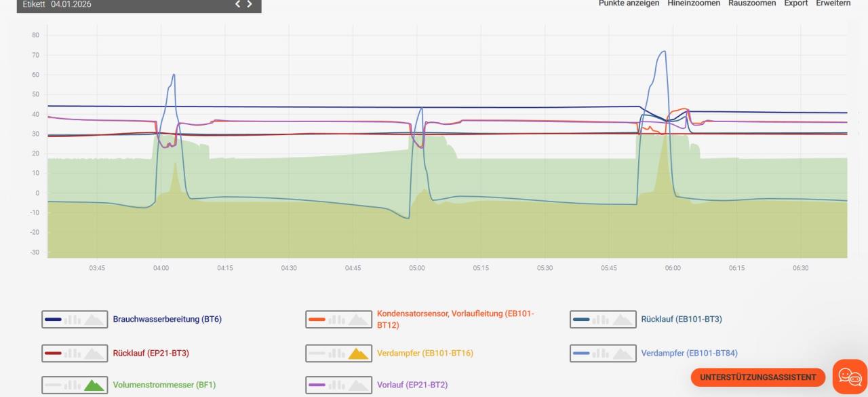Select bar chart icon for Rücklauf (EP21-BT3)
The image size is (868, 397).
tap(73, 354)
